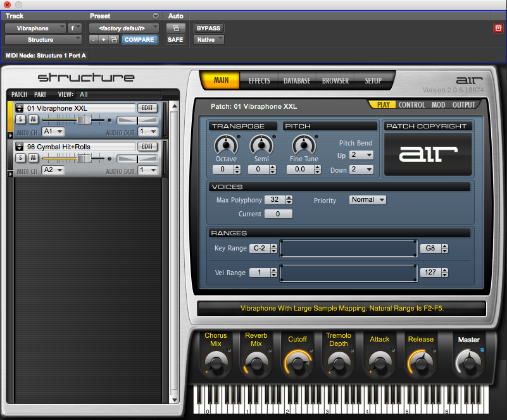Viewport: 507px width, 420px height.
Task: Open the Auto automation enable window icon
Action: point(175,28)
